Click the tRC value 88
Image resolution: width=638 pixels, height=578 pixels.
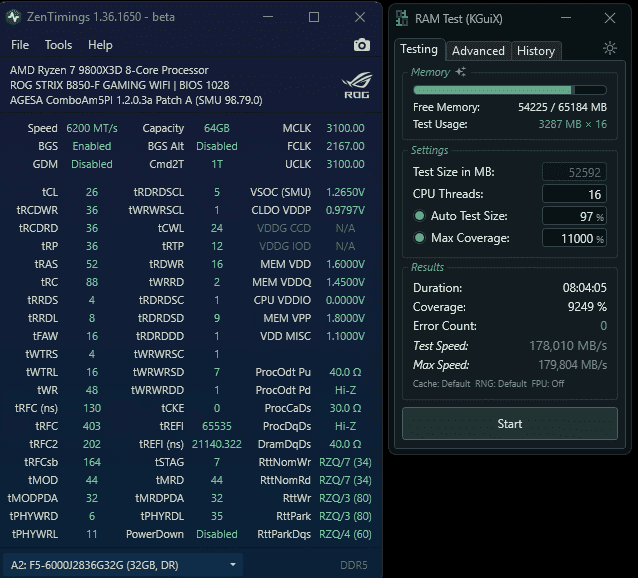click(x=92, y=282)
